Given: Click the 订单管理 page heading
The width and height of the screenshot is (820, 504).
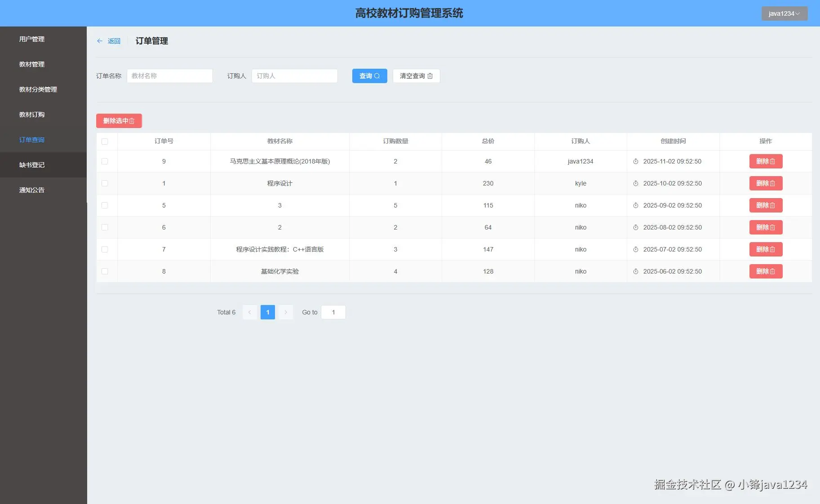Looking at the screenshot, I should pos(152,41).
